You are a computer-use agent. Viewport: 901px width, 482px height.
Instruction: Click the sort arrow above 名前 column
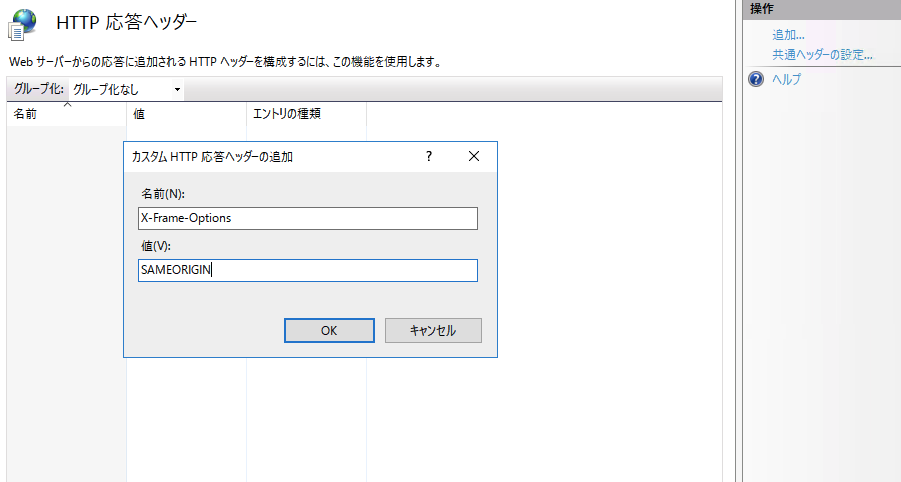pyautogui.click(x=67, y=105)
